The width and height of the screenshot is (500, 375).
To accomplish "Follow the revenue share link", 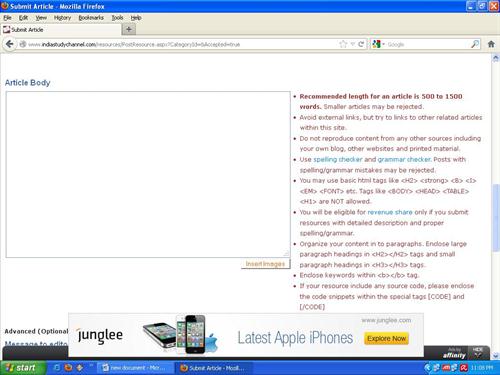I will tap(390, 212).
